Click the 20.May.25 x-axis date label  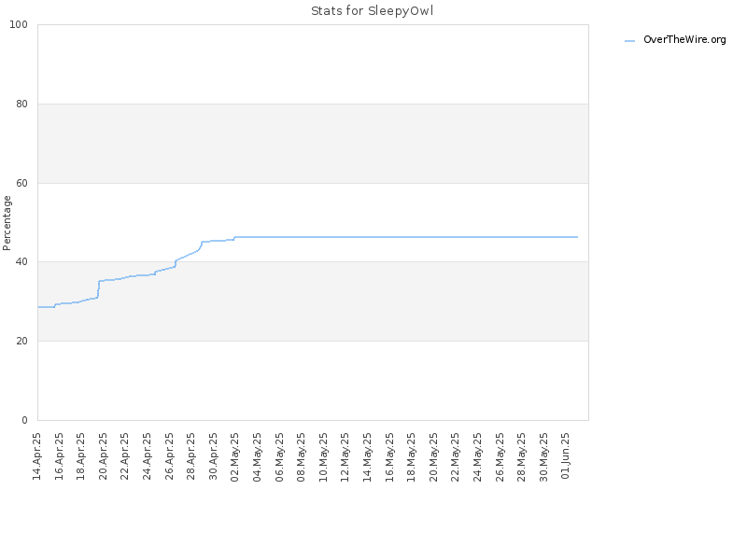[x=433, y=457]
